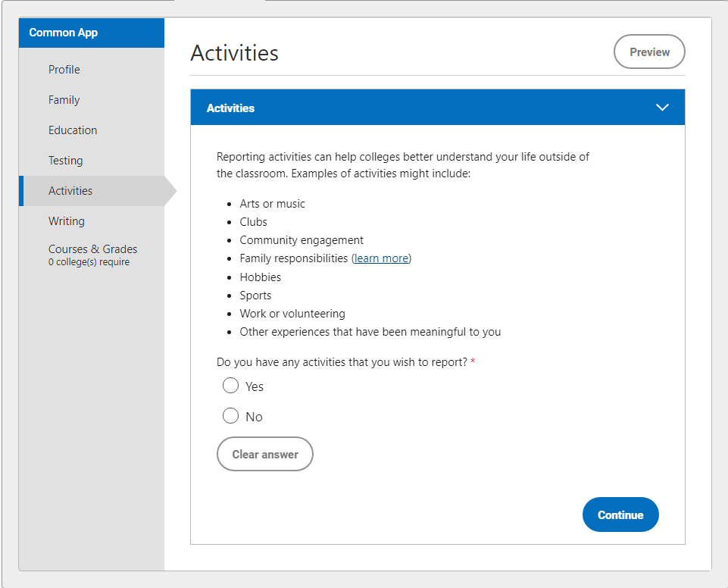Go to the Profile section
Screen dimensions: 728x588
[64, 70]
